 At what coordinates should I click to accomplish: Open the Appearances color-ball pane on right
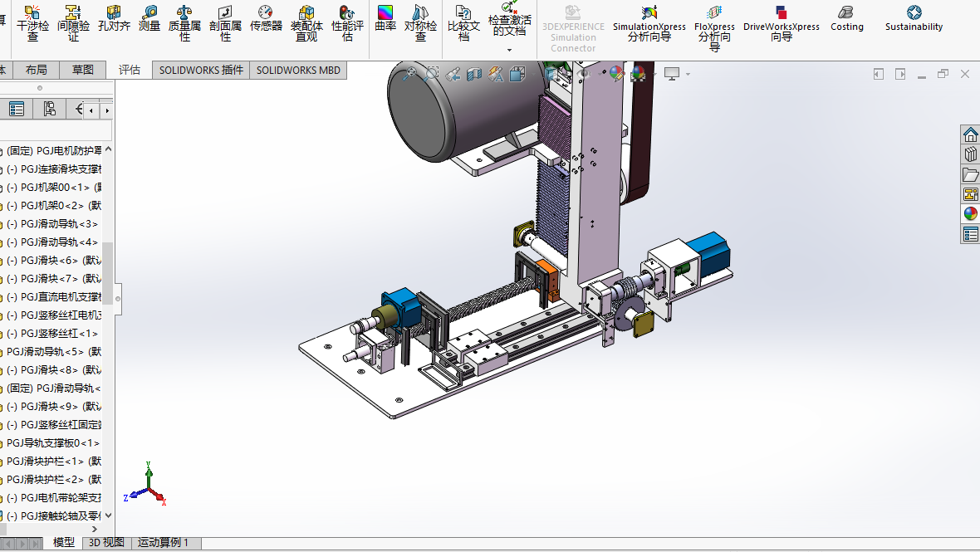[970, 214]
